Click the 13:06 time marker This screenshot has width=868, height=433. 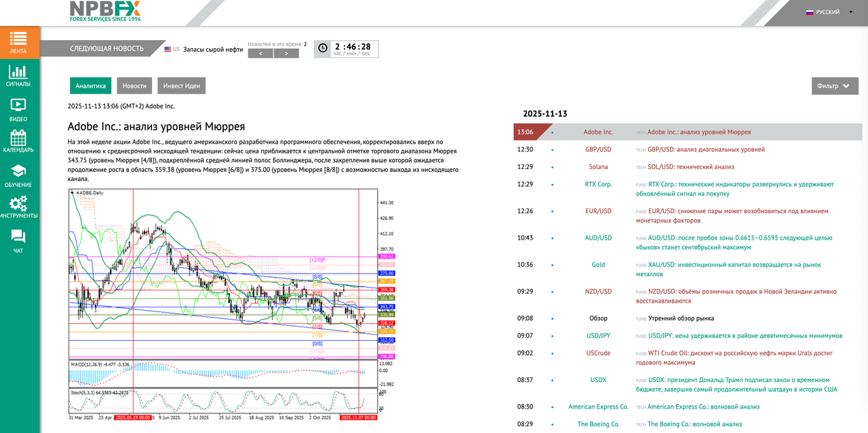(x=525, y=132)
